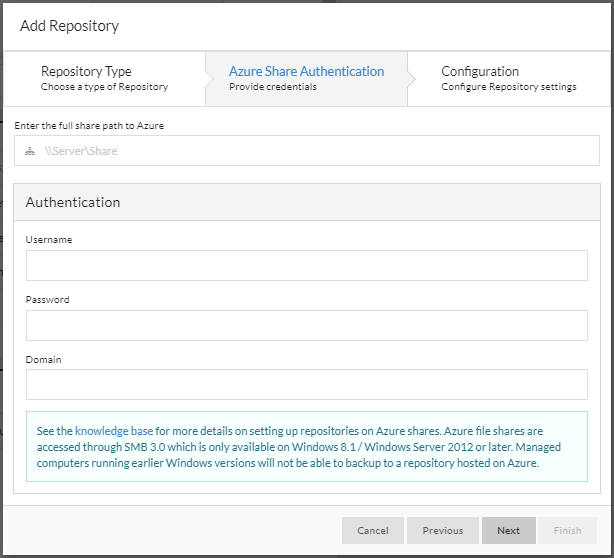Screen dimensions: 614x558
Task: Click the greyed-out Finish button
Action: 567,530
